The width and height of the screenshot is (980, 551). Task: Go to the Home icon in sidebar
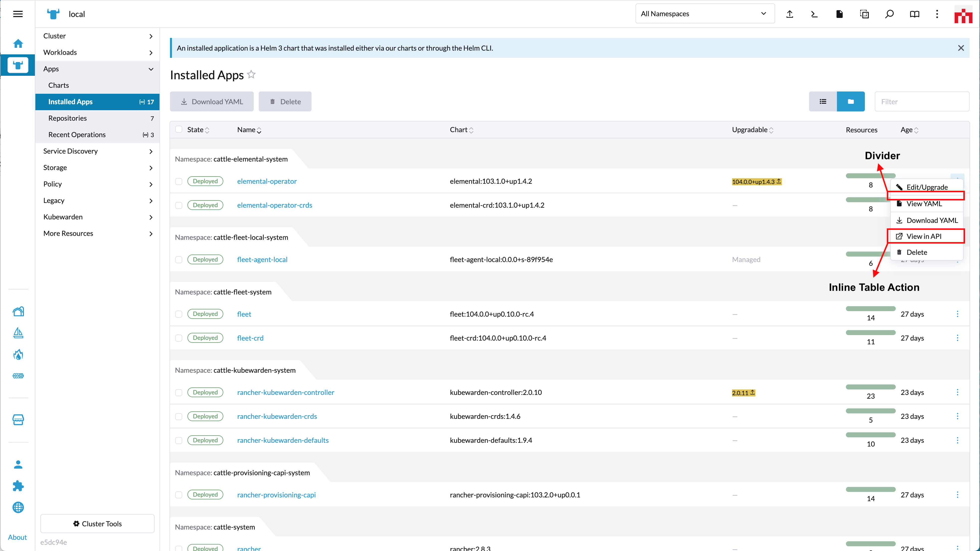[18, 43]
